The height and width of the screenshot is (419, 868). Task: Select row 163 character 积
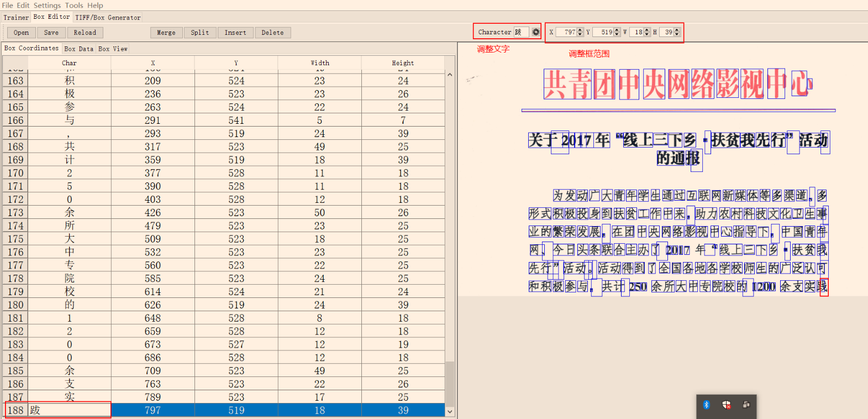click(70, 81)
